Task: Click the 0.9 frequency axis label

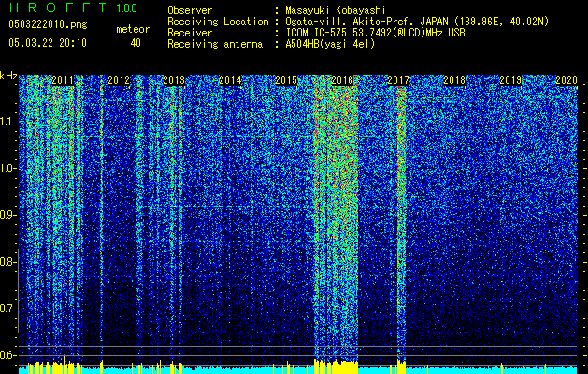Action: (x=7, y=215)
